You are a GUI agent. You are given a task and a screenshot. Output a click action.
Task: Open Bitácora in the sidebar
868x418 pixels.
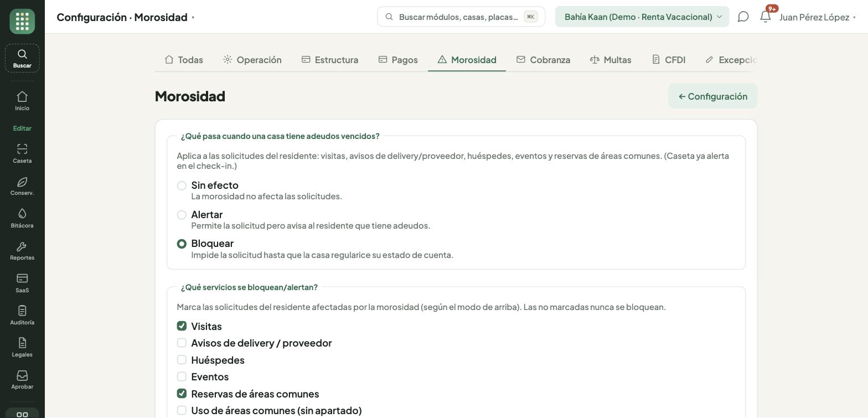(x=22, y=219)
